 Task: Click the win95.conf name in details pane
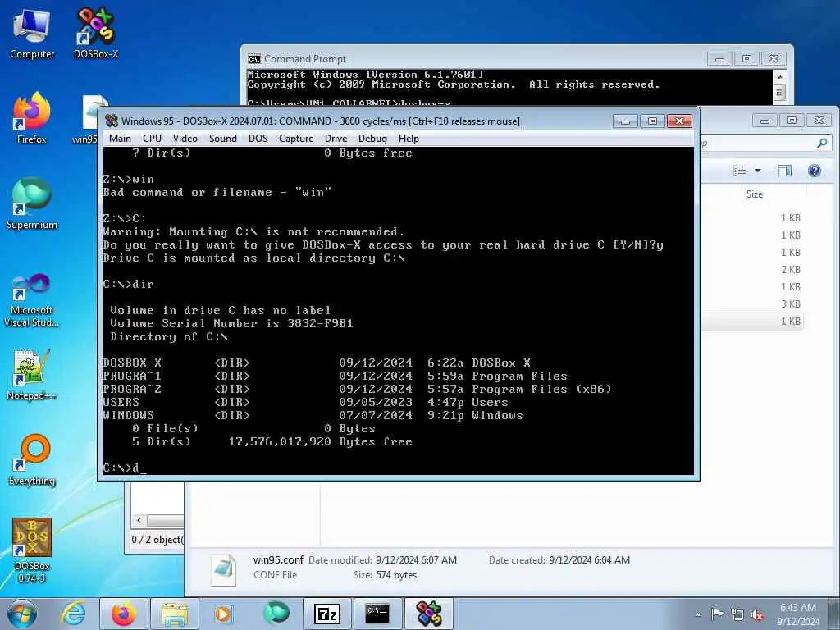(x=278, y=559)
